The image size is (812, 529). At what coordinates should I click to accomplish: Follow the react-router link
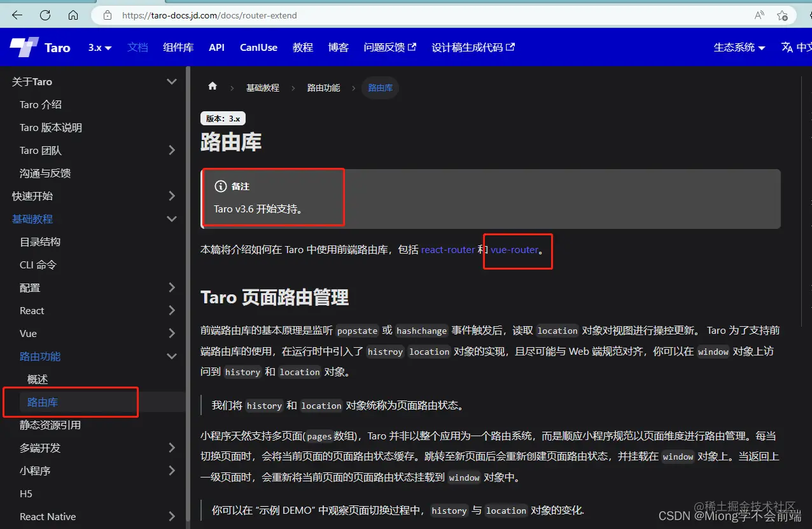(448, 250)
